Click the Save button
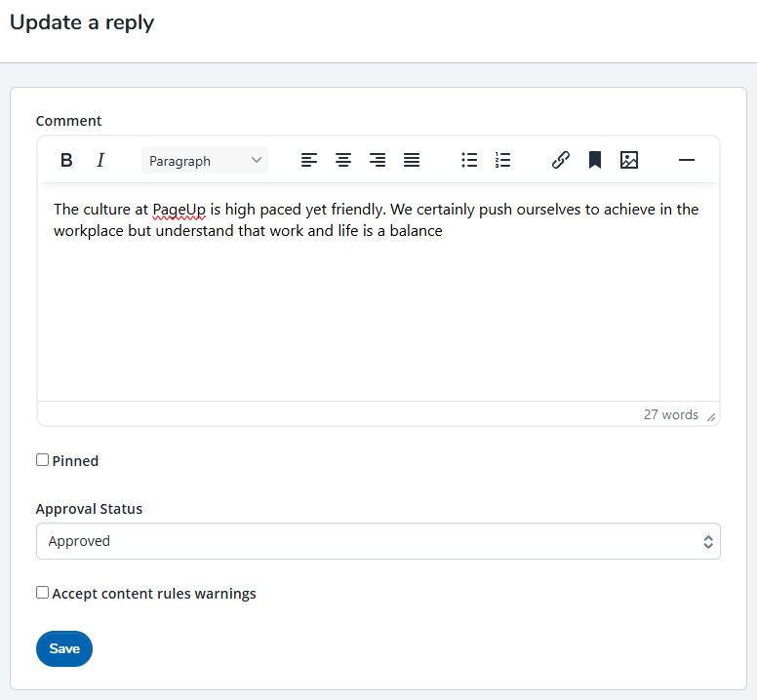Image resolution: width=757 pixels, height=700 pixels. tap(64, 648)
